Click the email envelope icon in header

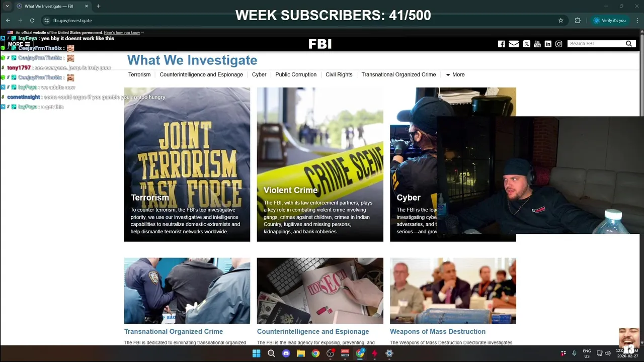(514, 44)
